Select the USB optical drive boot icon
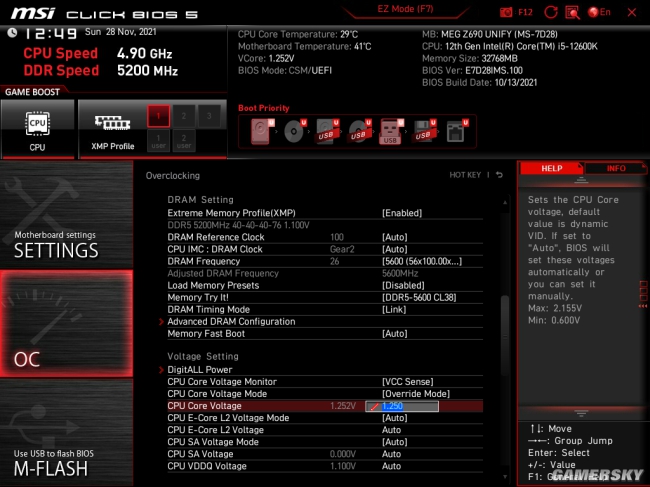The height and width of the screenshot is (487, 650). [x=360, y=131]
